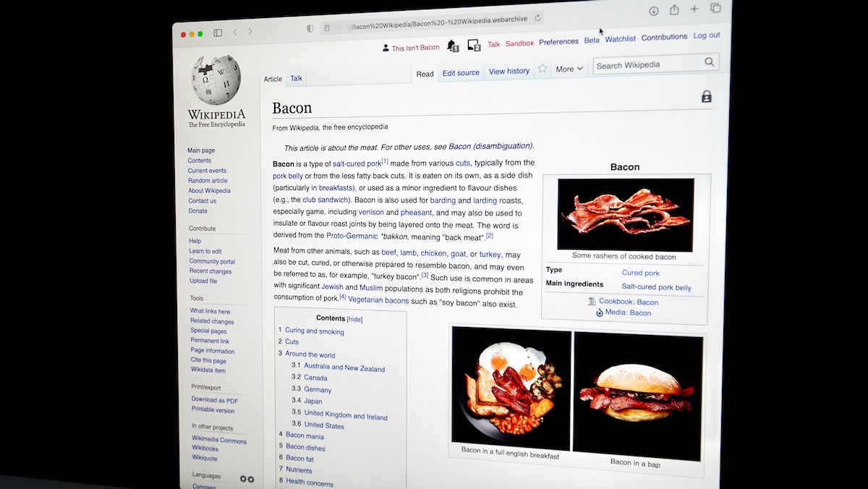Open Random article in the sidebar
Viewport: 868px width, 489px height.
tap(208, 181)
